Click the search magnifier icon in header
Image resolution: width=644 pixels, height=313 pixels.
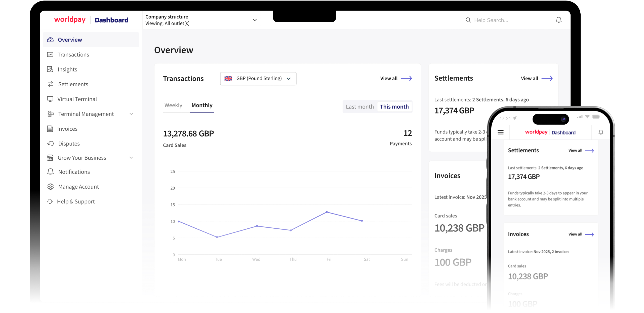468,20
